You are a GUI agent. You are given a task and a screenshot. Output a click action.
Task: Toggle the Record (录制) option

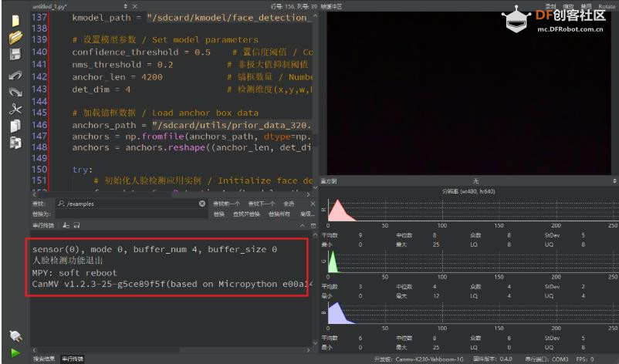(550, 6)
